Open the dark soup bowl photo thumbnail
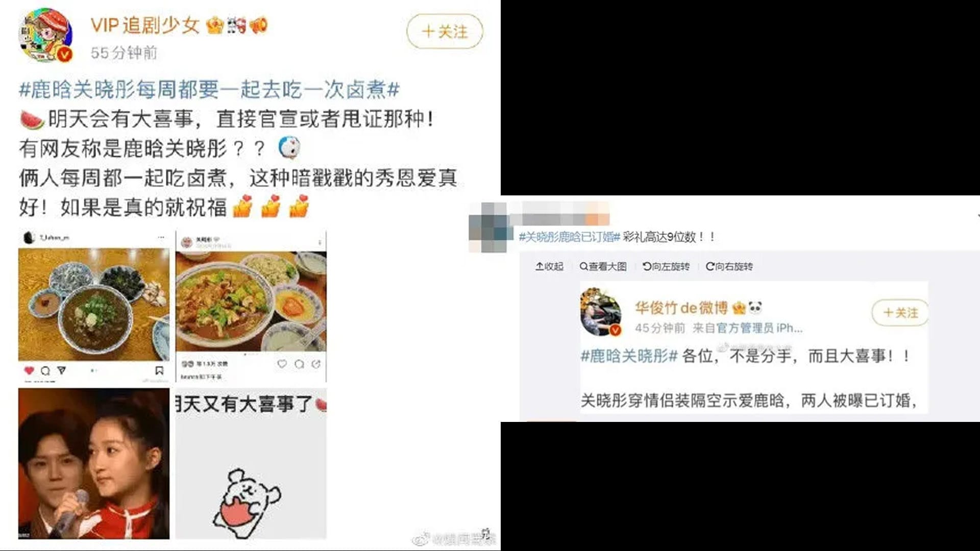 coord(94,305)
